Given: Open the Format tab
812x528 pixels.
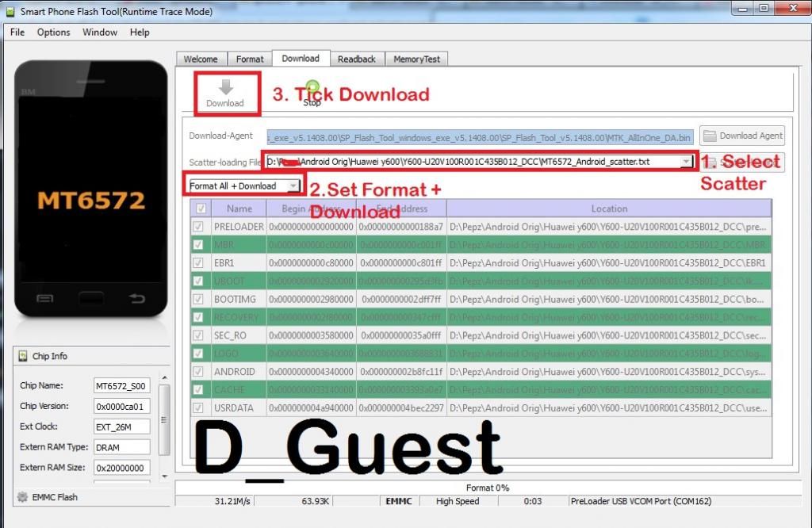Looking at the screenshot, I should [250, 59].
